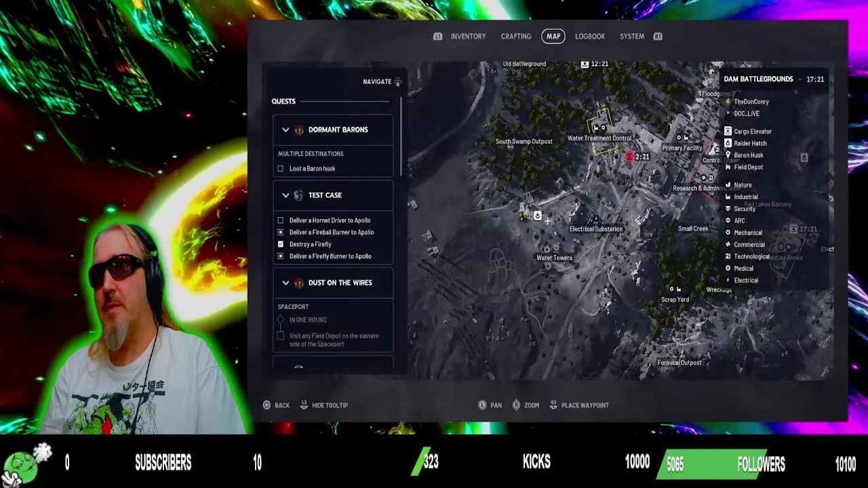Click the Pan control hint
Screen dimensions: 868x488
(490, 405)
